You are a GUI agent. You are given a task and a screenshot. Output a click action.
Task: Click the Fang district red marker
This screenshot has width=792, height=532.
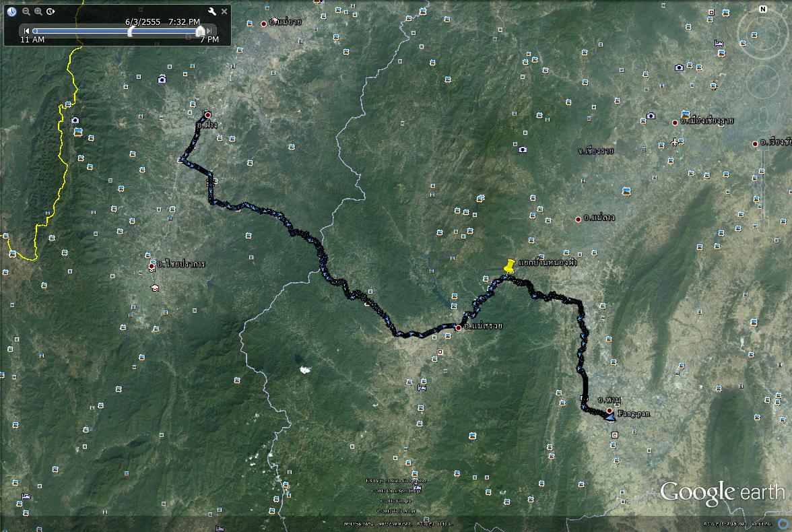[x=207, y=115]
